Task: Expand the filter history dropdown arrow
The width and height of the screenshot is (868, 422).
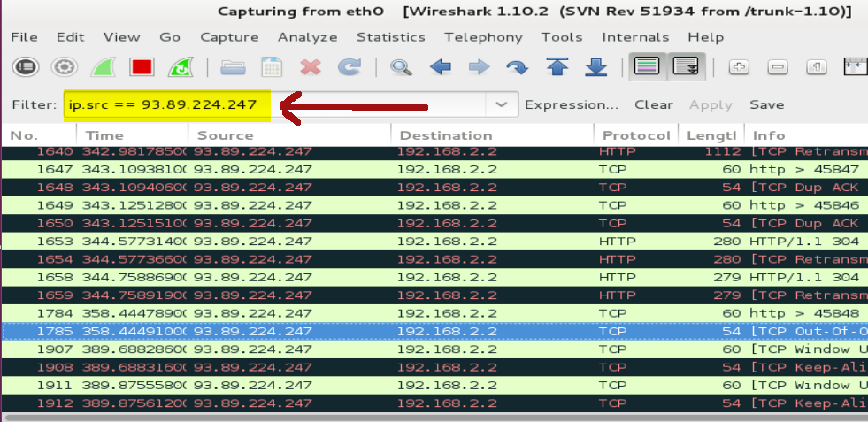Action: (502, 104)
